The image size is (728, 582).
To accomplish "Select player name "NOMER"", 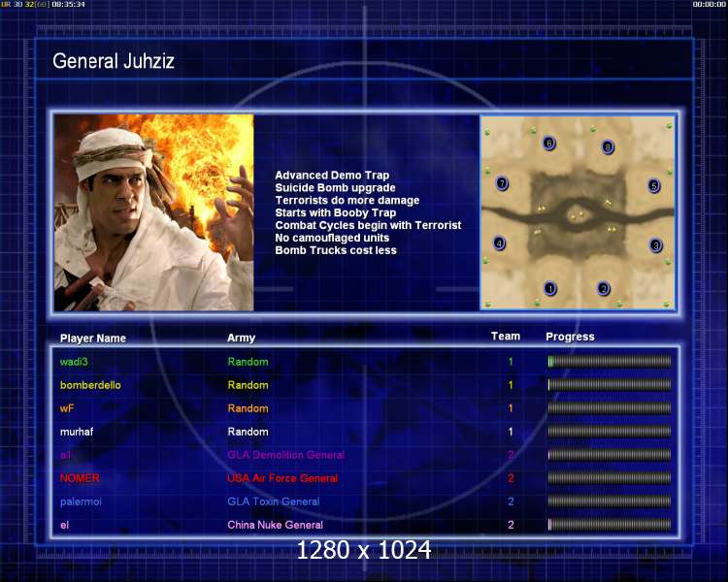I will 80,478.
